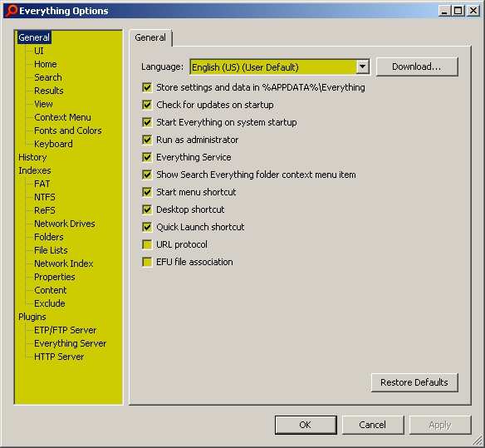Toggle Store settings and data in %APPDATA%\Everything
485x448 pixels.
tap(147, 87)
